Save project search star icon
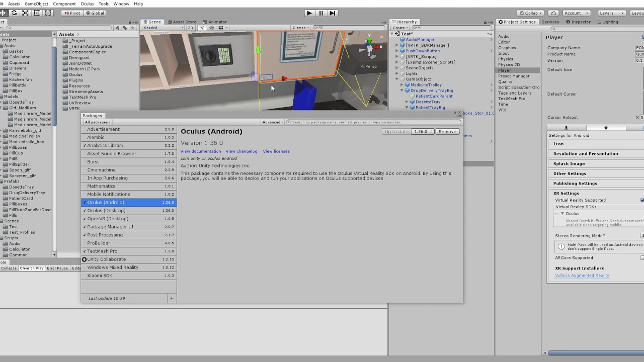The image size is (644, 362). (132, 28)
